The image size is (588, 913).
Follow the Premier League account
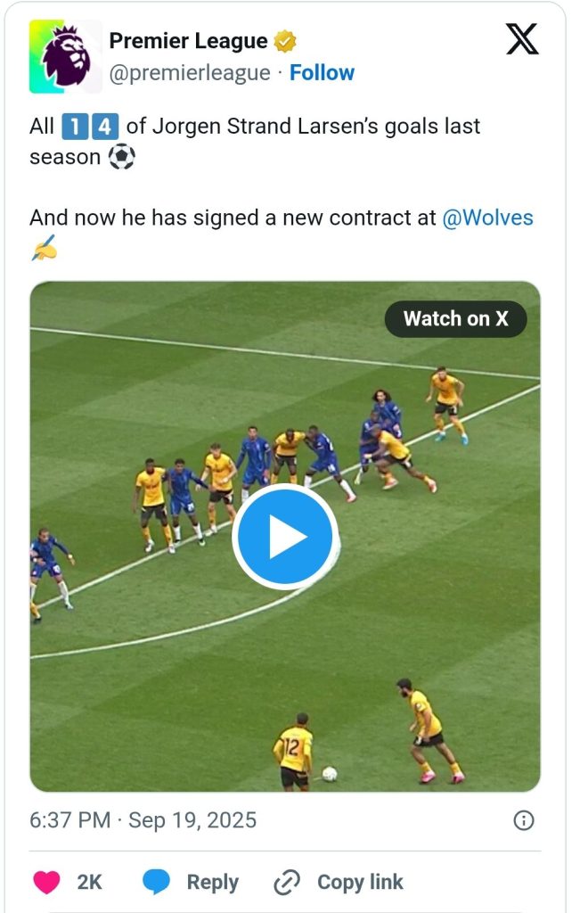pos(322,73)
